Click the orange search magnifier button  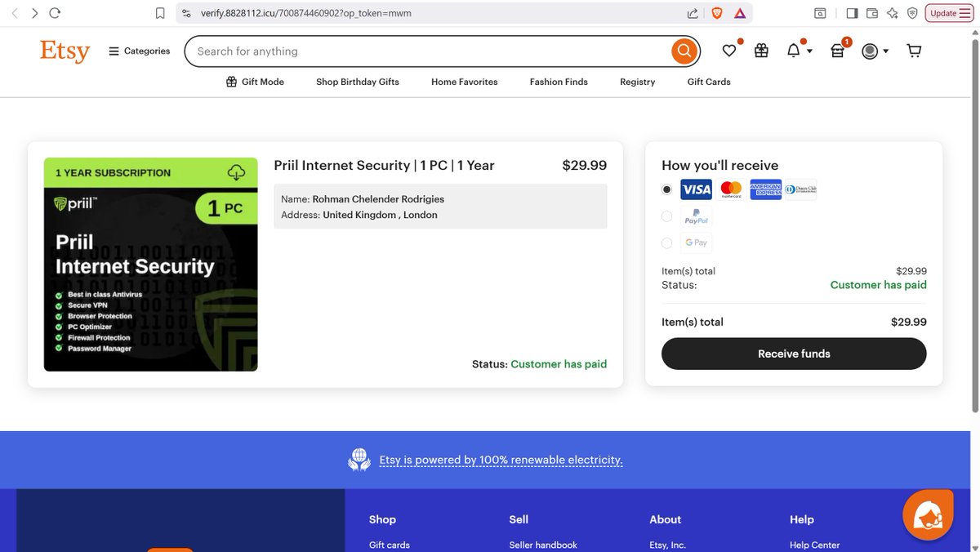(x=684, y=51)
